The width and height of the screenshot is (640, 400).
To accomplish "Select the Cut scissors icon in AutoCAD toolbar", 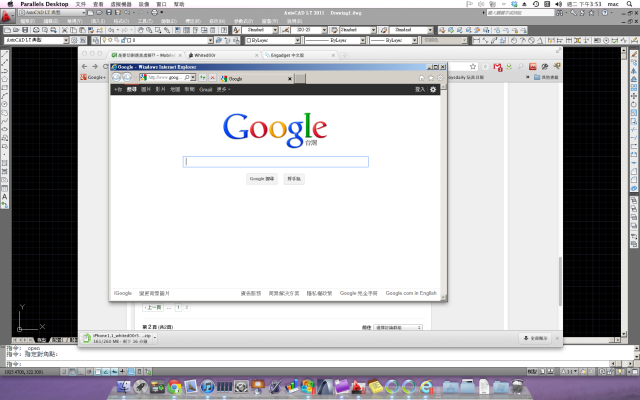I will click(x=64, y=30).
